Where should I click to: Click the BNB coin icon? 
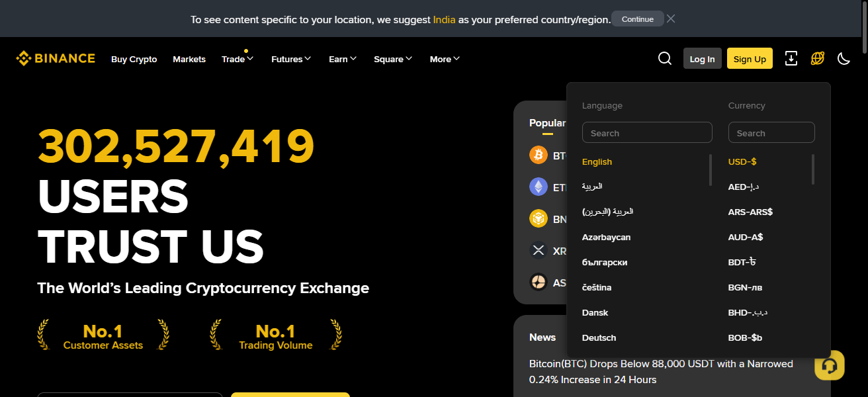539,218
